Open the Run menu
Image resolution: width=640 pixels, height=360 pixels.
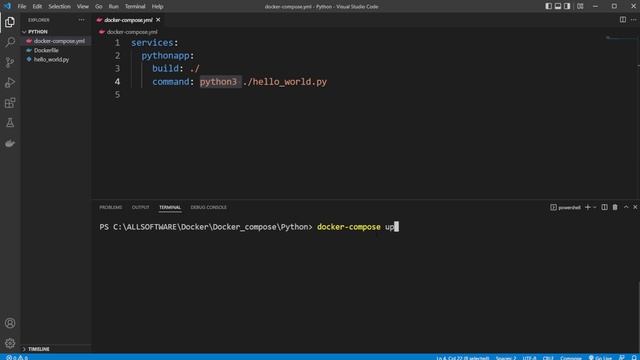tap(113, 7)
